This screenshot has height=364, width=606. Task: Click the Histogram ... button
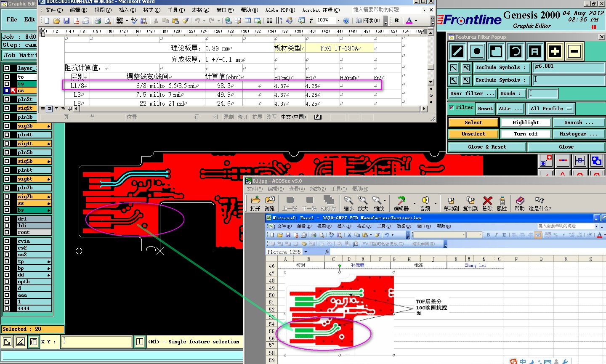(579, 134)
